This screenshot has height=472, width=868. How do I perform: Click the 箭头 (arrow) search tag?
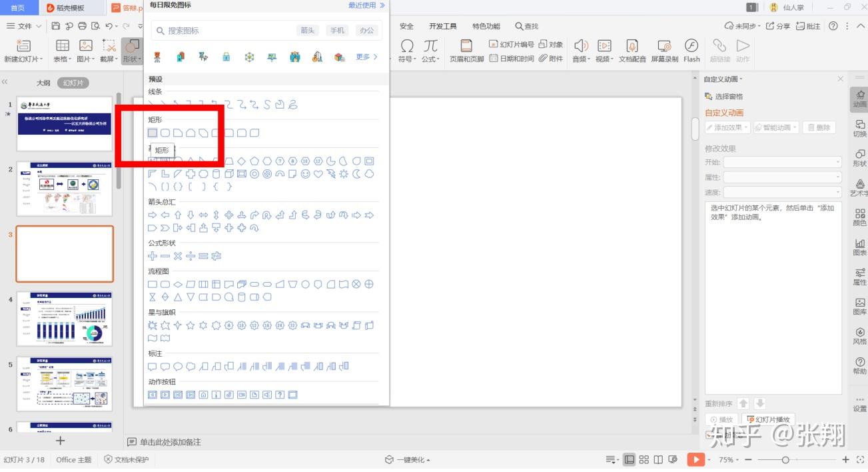(307, 31)
